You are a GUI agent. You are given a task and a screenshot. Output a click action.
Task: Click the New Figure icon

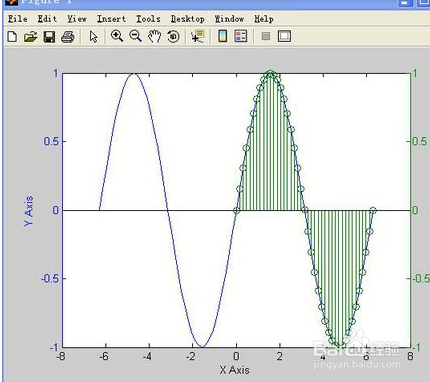12,36
